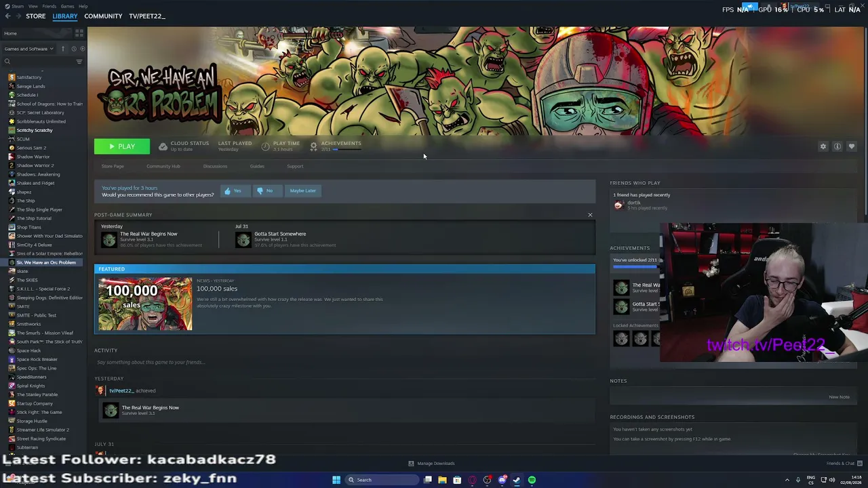Viewport: 868px width, 488px height.
Task: Open File Explorer from taskbar
Action: 442,480
